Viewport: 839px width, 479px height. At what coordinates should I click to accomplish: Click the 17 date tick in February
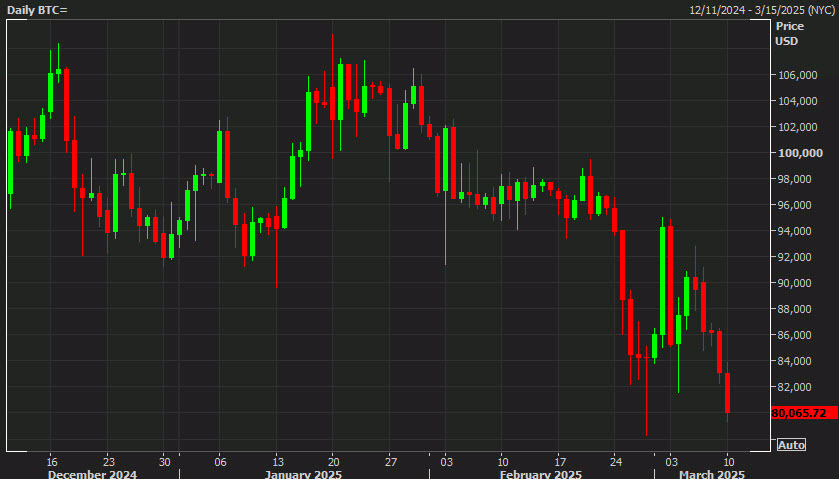pos(560,462)
